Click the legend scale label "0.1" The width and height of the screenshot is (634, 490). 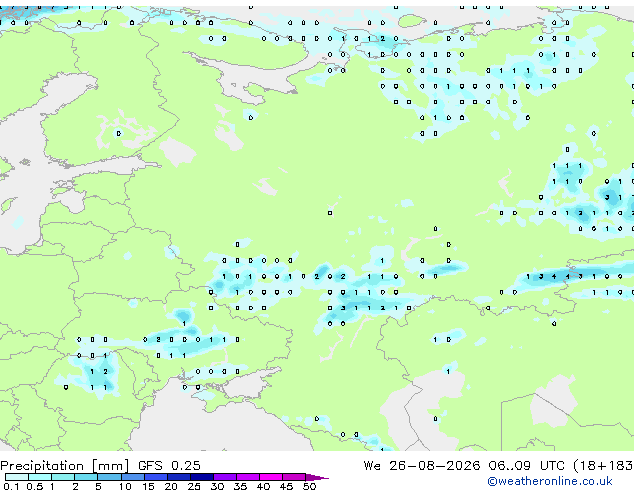(x=11, y=486)
